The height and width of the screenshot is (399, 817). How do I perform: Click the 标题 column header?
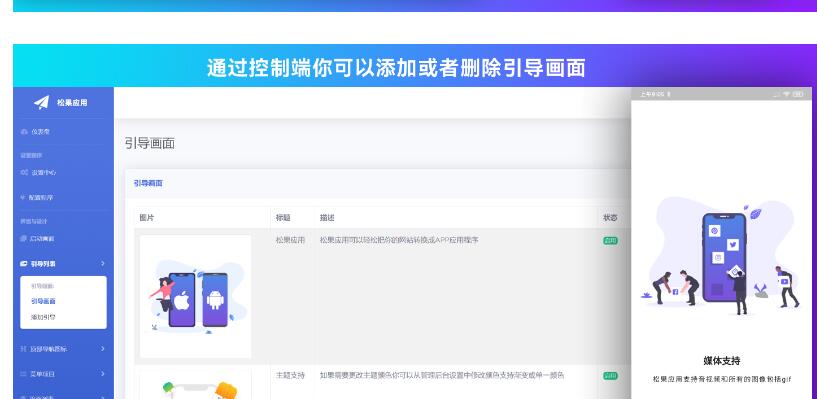pos(283,218)
